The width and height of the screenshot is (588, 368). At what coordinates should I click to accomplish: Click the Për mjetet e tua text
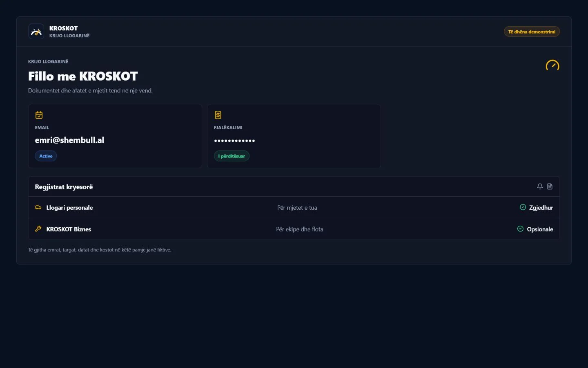[297, 208]
